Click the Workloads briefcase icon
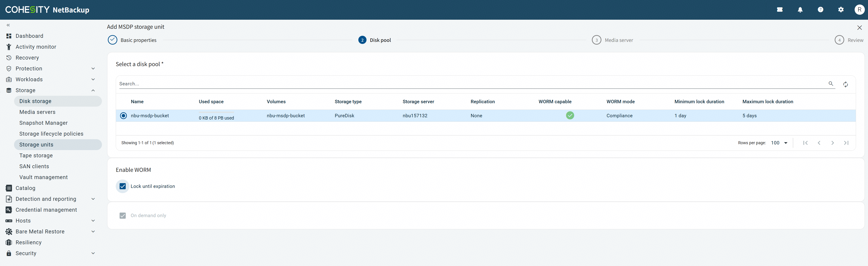868x266 pixels. (9, 79)
